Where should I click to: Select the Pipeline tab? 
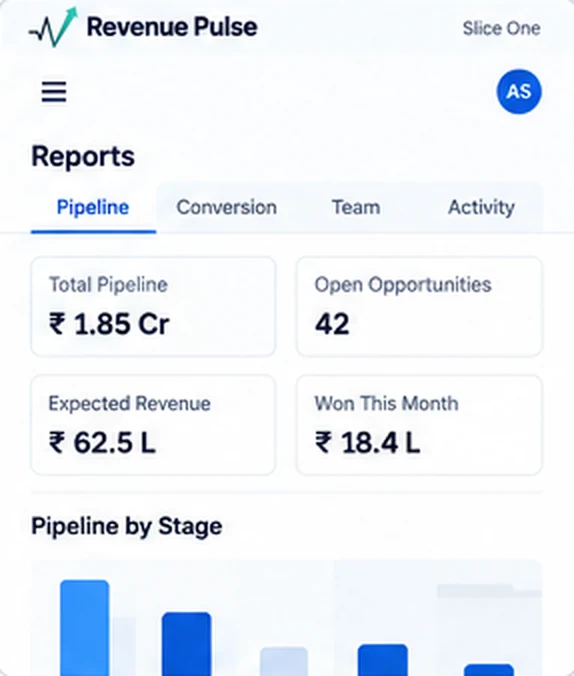click(93, 207)
